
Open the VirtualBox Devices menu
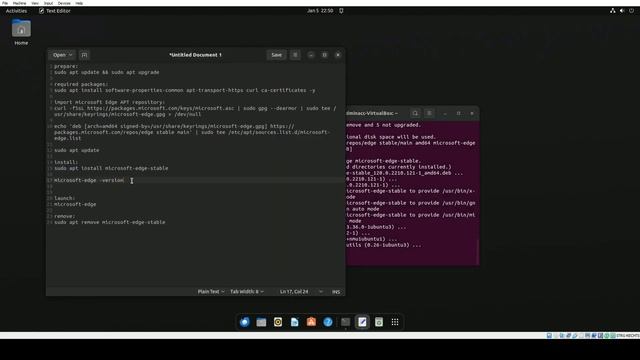(x=64, y=3)
